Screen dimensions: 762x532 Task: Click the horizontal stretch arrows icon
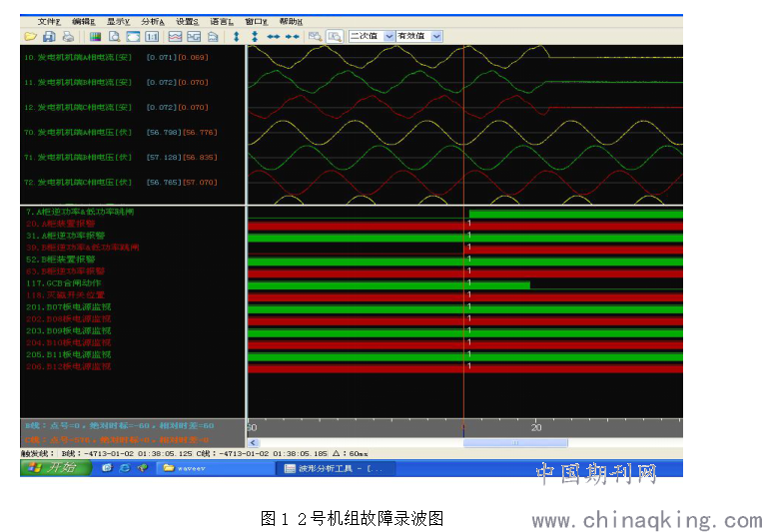274,37
